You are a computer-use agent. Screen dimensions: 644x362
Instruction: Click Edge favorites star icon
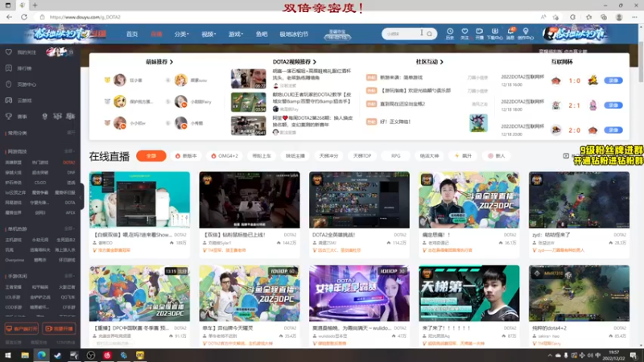point(589,17)
